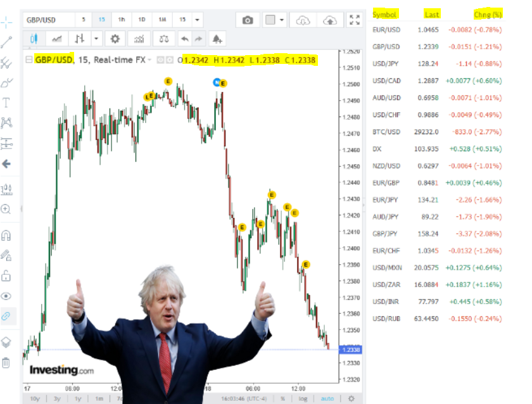Select the chart layout square button
Viewport: 532px width, 404px height.
(x=270, y=20)
